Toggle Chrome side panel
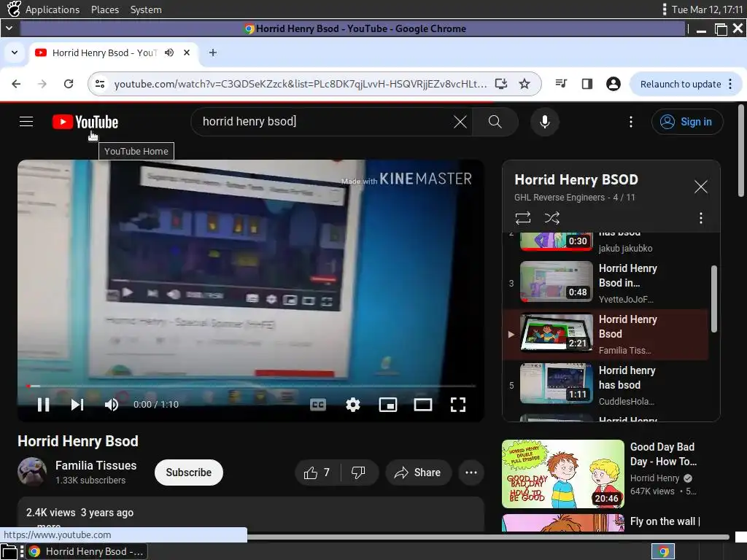 587,84
